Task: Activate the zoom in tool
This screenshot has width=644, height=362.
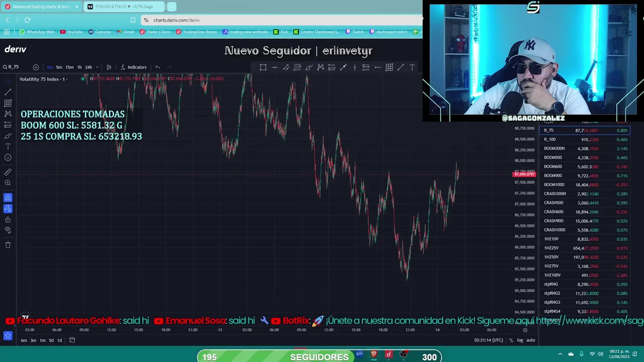Action: coord(8,183)
